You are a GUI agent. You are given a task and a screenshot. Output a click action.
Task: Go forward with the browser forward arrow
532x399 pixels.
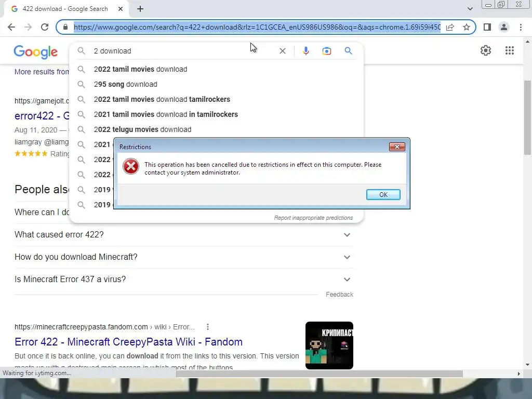pyautogui.click(x=28, y=27)
